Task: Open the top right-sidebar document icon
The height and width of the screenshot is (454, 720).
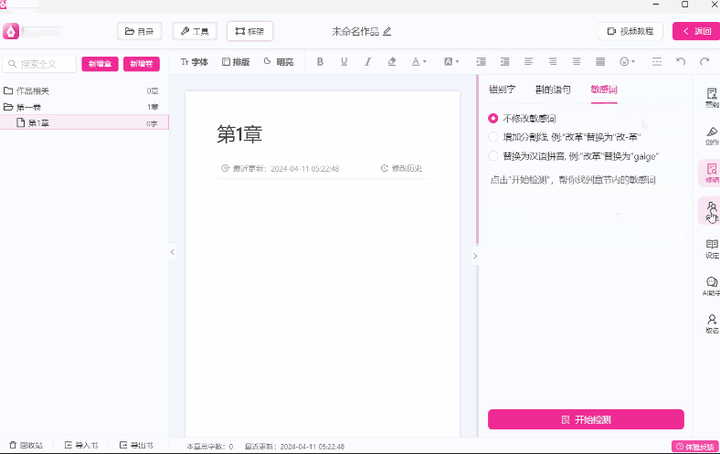Action: (x=711, y=98)
